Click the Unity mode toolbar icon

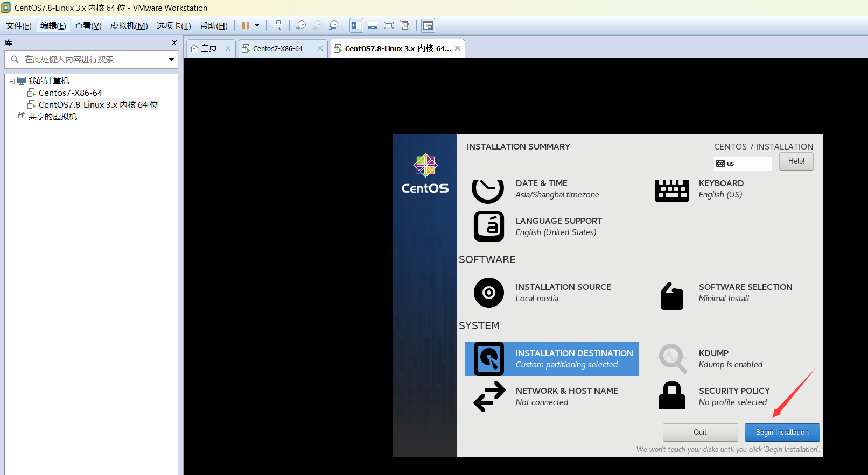405,25
